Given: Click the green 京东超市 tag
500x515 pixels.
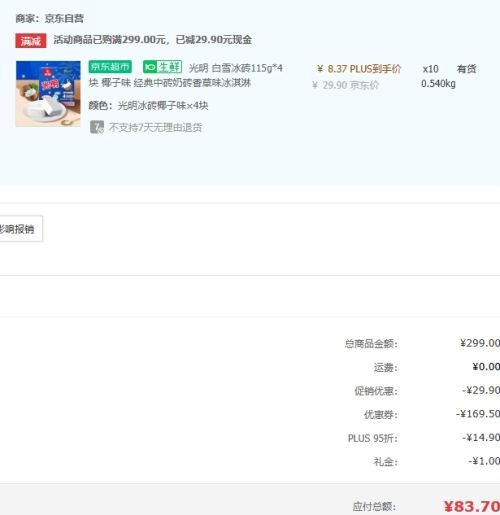Looking at the screenshot, I should (x=110, y=67).
